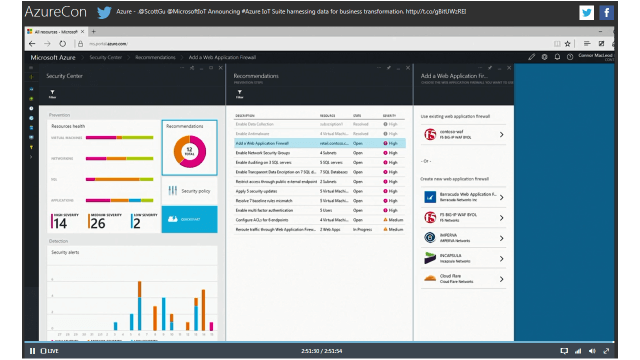Mute the video player volume

(x=592, y=351)
